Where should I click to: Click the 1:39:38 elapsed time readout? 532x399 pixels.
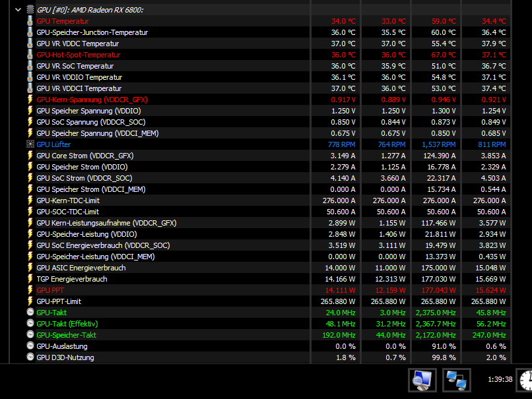(x=500, y=379)
